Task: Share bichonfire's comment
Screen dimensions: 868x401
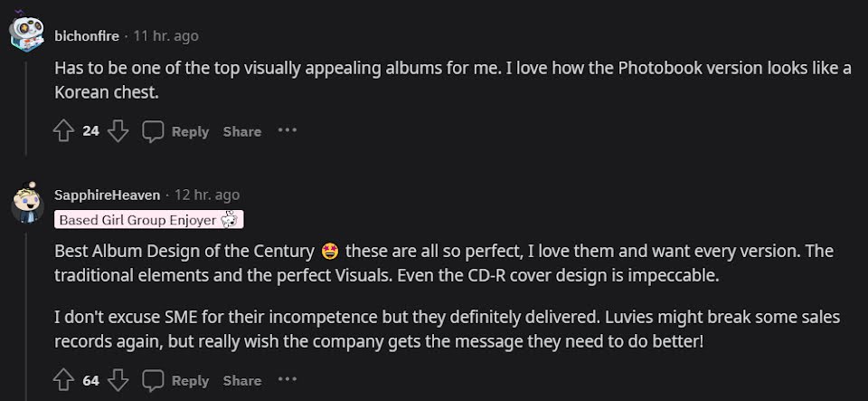Action: click(242, 131)
